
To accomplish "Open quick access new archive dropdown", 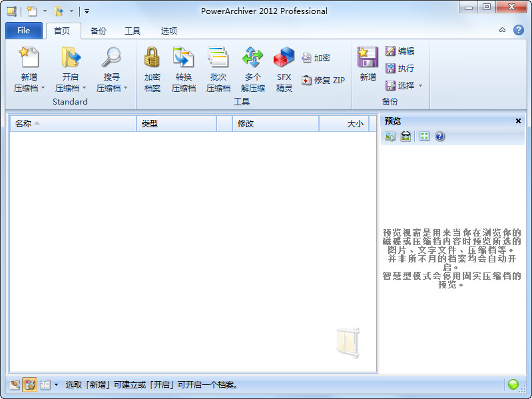I will coord(45,11).
